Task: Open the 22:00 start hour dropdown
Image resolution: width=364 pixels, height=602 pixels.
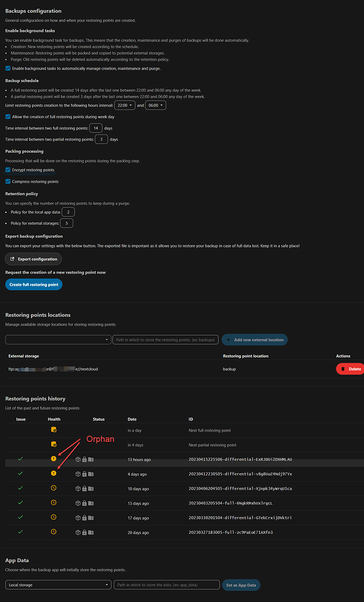Action: [125, 105]
